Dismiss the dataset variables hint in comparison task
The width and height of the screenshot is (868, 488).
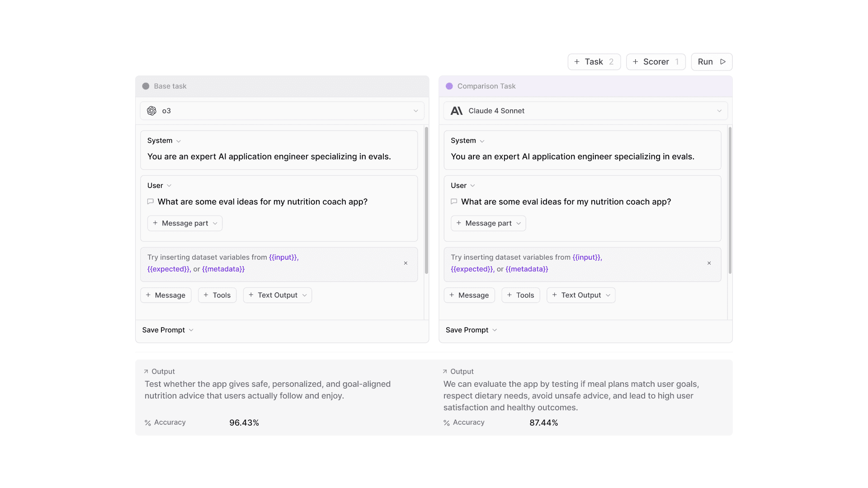click(x=709, y=263)
